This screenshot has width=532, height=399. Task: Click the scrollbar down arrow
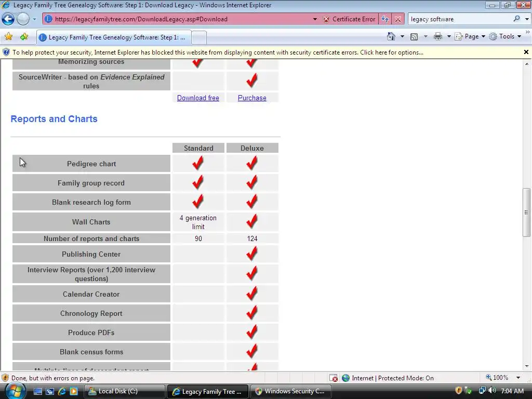tap(527, 366)
